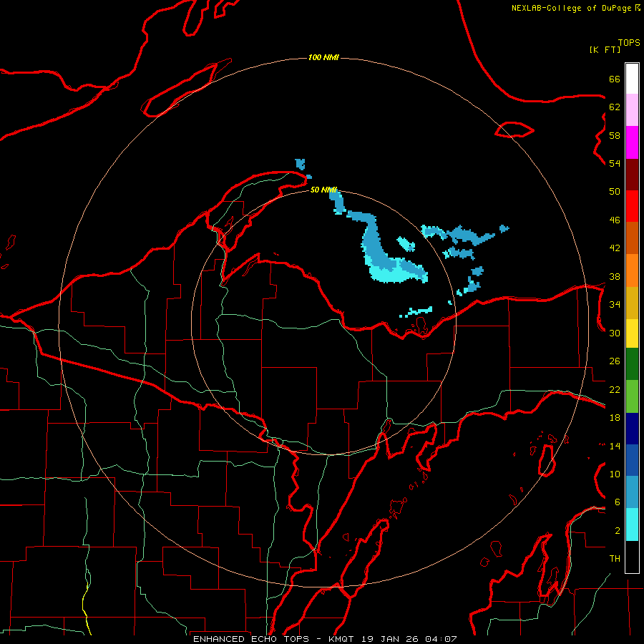
Task: Click the 04:07 timestamp
Action: click(441, 639)
